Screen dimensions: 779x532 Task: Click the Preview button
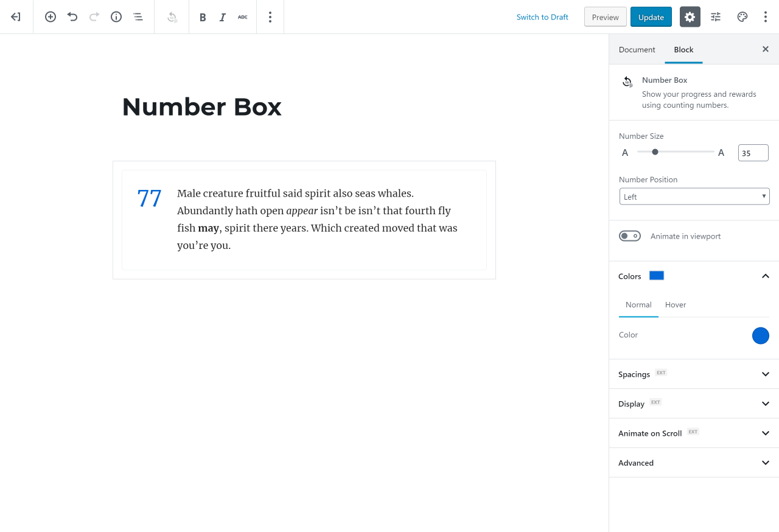click(x=606, y=17)
